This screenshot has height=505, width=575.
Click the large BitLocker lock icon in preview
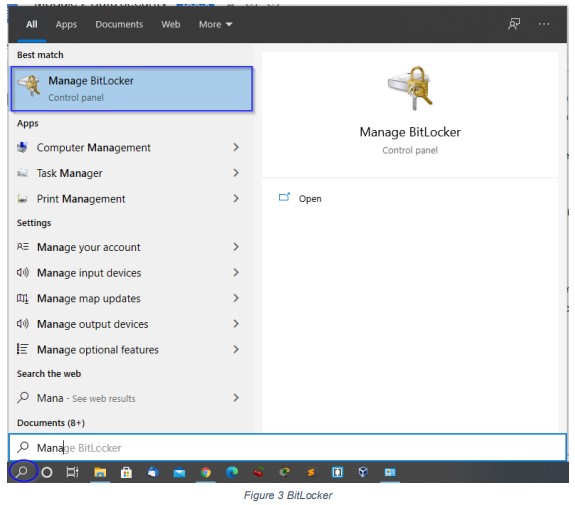pos(410,88)
